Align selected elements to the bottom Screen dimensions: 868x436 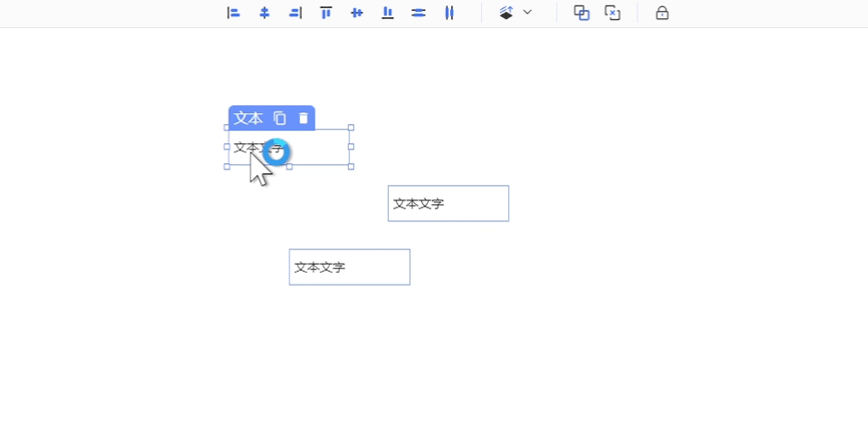(388, 13)
